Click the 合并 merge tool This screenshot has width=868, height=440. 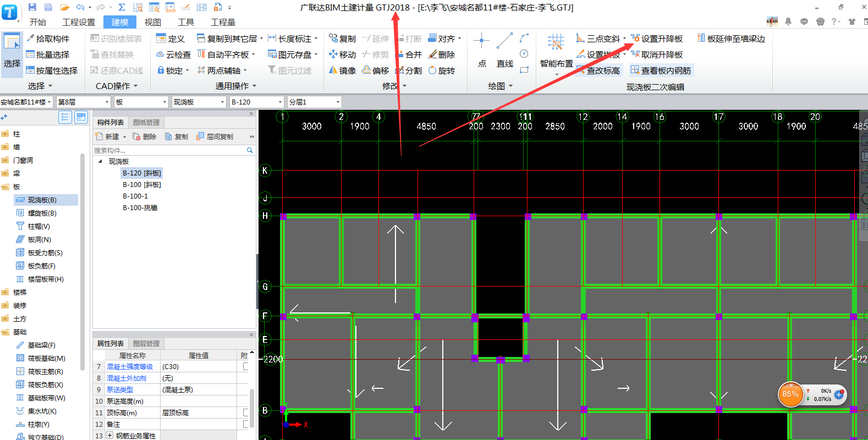pyautogui.click(x=409, y=54)
